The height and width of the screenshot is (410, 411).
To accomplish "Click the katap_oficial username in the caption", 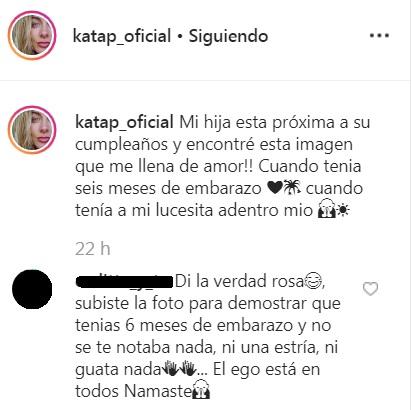I will coord(124,123).
